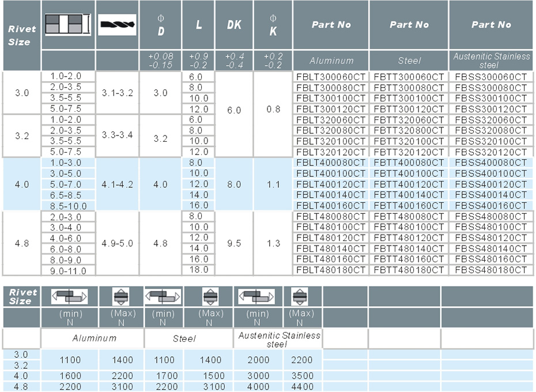Click the shear icon above Steel min column
The height and width of the screenshot is (392, 536).
point(163,296)
